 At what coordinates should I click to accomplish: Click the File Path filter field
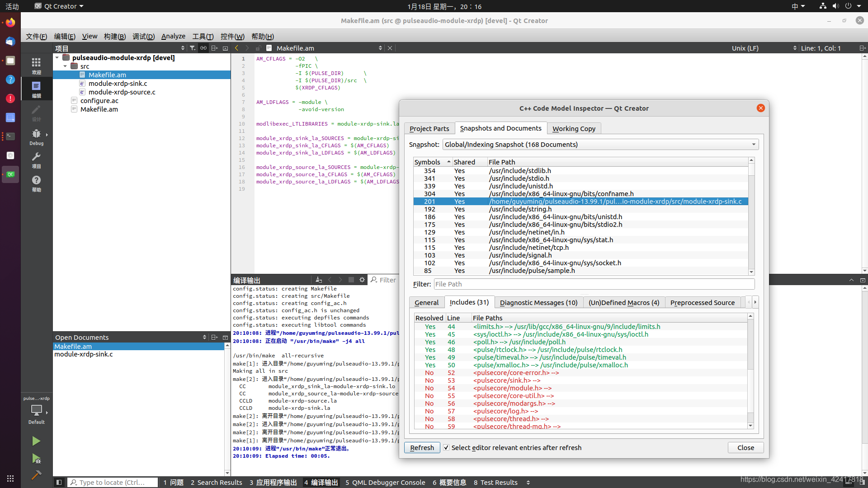594,284
